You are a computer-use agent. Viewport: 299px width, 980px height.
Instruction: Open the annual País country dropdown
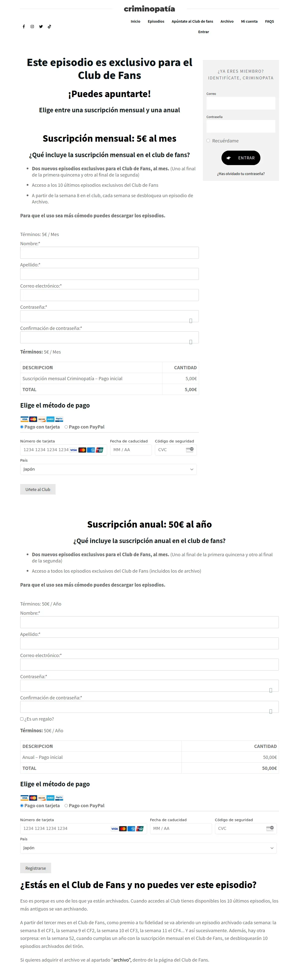[148, 848]
